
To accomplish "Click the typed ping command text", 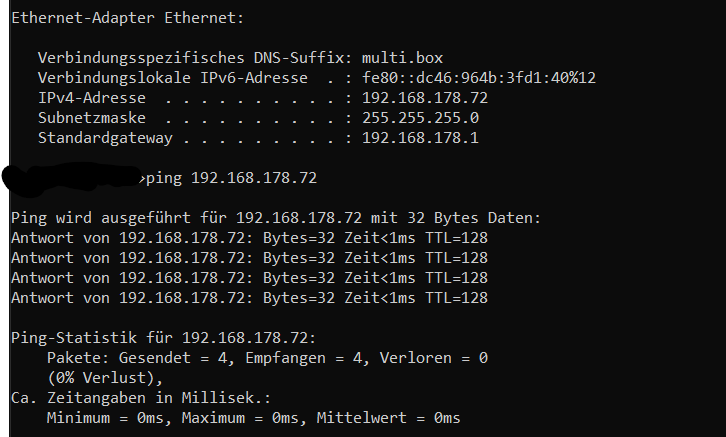I will pos(231,178).
